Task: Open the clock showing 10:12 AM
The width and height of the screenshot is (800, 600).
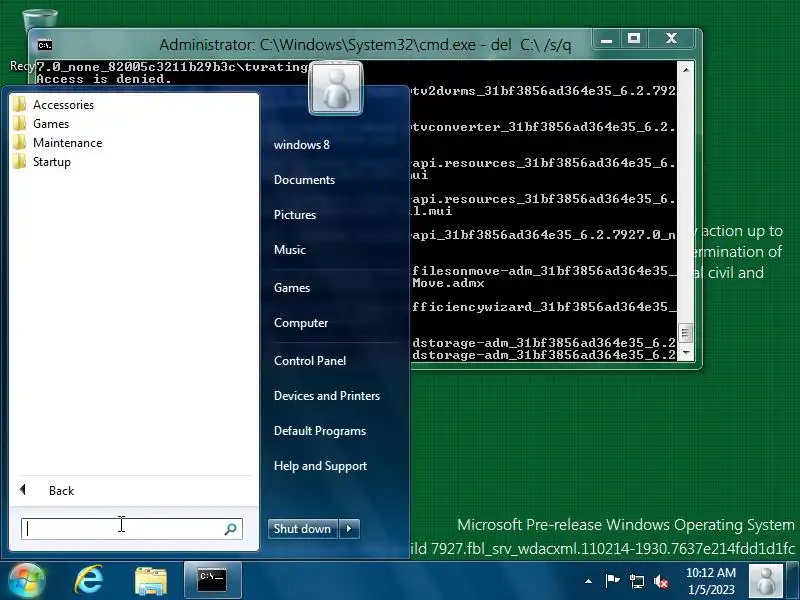Action: (x=711, y=581)
